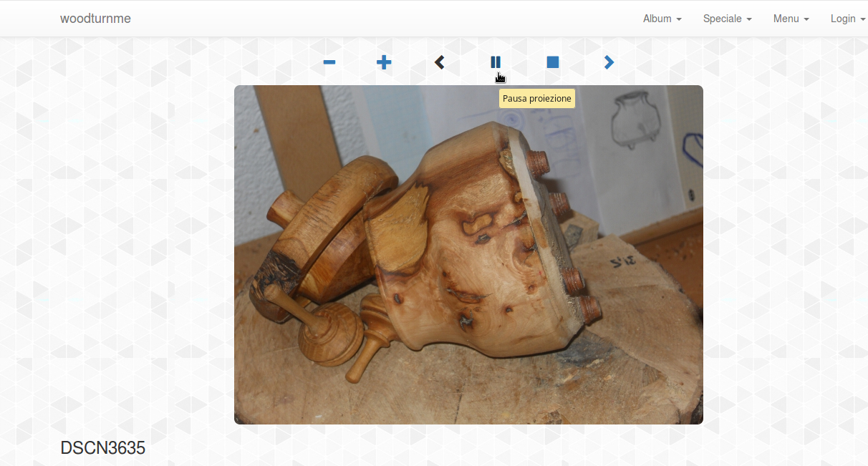Click Speciale in the top navigation
868x466 pixels.
click(x=726, y=19)
